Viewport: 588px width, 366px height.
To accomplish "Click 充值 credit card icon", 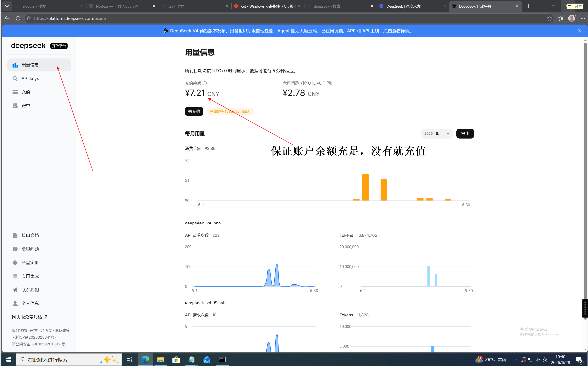I will coord(15,92).
